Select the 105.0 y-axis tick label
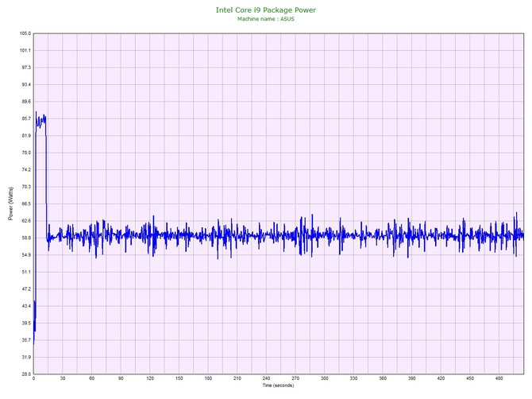This screenshot has width=532, height=399. pyautogui.click(x=25, y=33)
